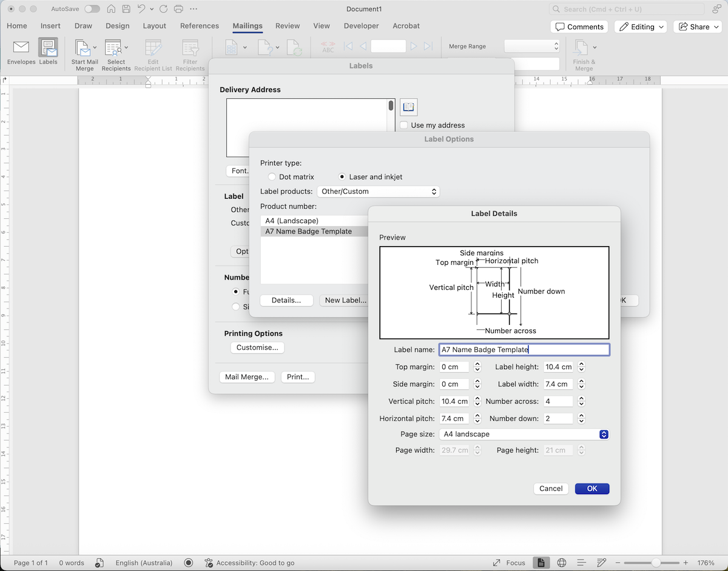
Task: Switch to the Review ribbon tab
Action: [x=287, y=26]
